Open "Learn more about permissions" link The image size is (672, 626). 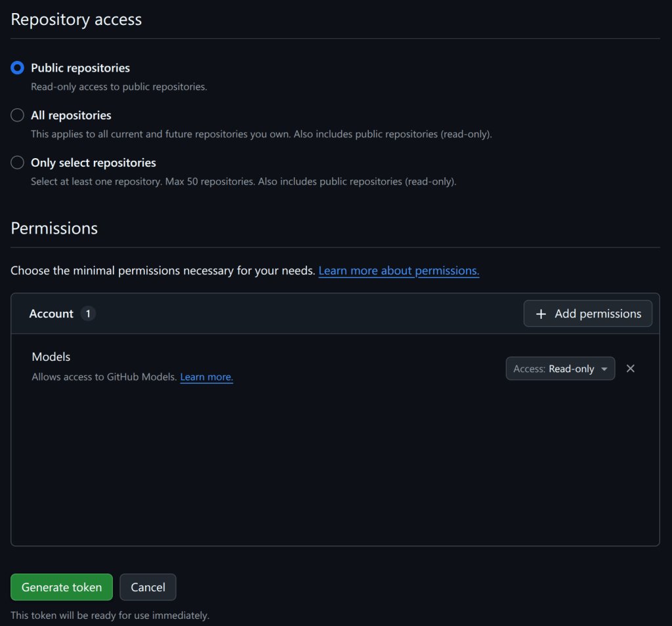[x=398, y=270]
